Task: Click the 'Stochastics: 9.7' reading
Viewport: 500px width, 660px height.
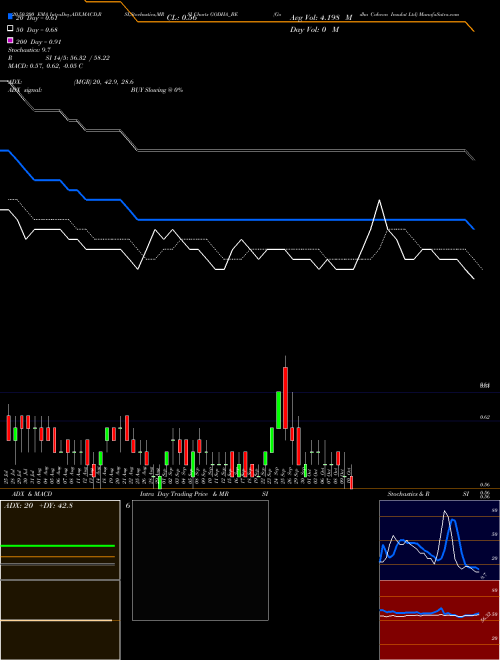Action: [x=29, y=50]
